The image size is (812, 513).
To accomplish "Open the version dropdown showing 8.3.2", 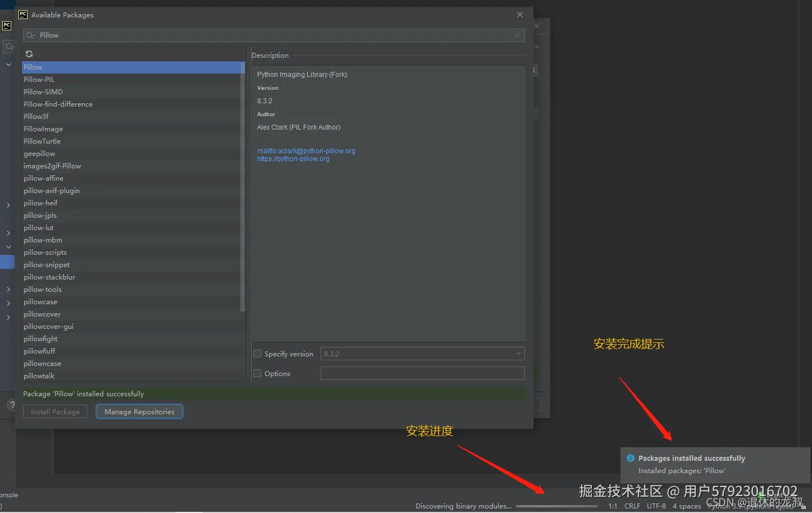I will (x=422, y=354).
